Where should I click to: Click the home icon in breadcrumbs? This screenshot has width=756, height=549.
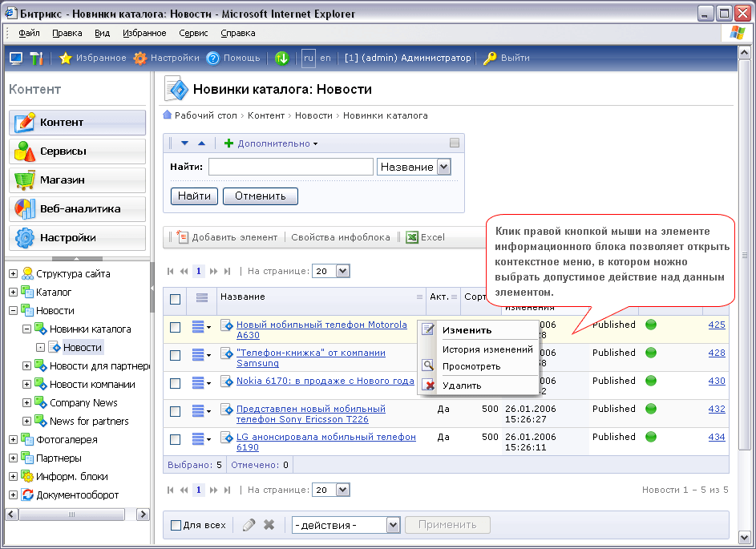coord(168,115)
